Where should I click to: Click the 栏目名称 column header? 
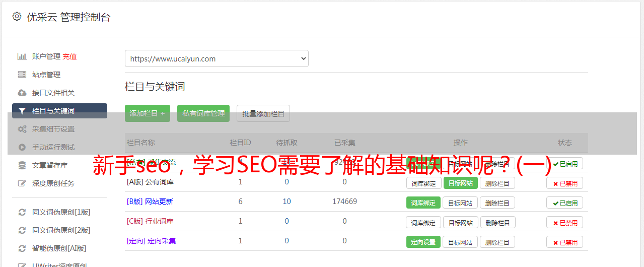click(141, 143)
